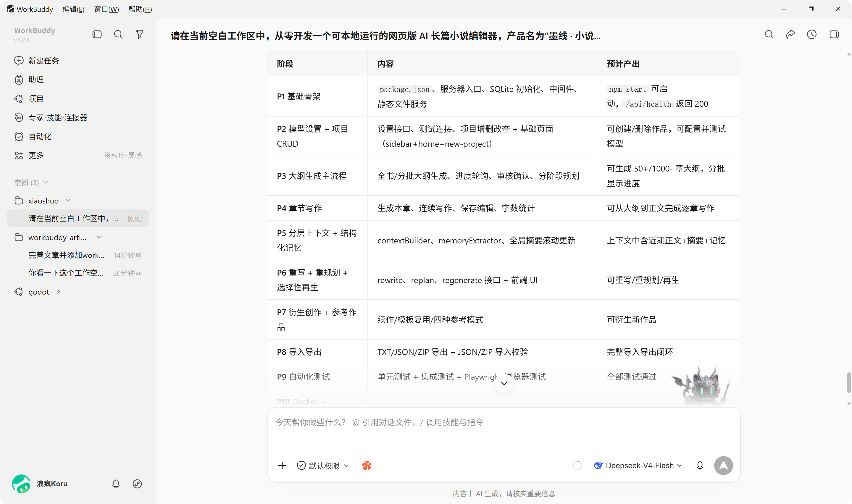Collapse the xiaoshuo space chevron

68,201
